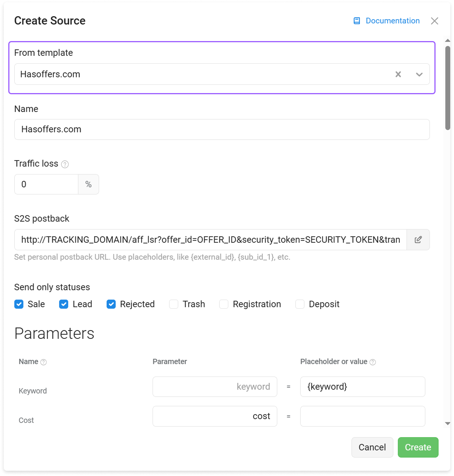Click the scrollbar down arrow
The width and height of the screenshot is (454, 476).
(448, 424)
